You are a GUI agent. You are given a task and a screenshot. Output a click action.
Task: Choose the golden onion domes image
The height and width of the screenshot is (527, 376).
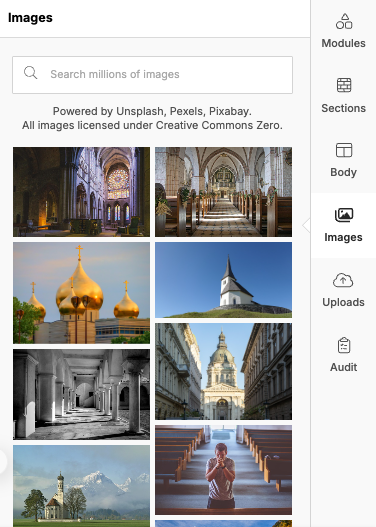(x=81, y=293)
